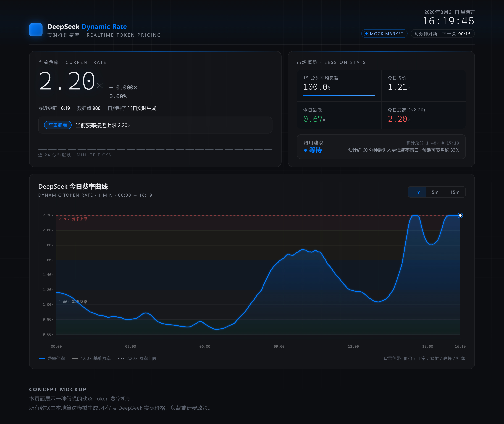The image size is (504, 424).
Task: Switch the chart to the 15m interval
Action: click(x=455, y=192)
